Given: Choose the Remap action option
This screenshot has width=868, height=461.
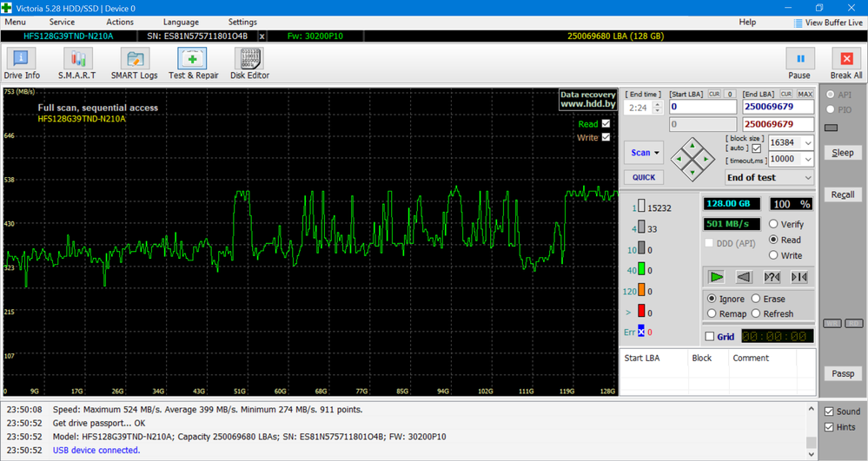Looking at the screenshot, I should [712, 313].
